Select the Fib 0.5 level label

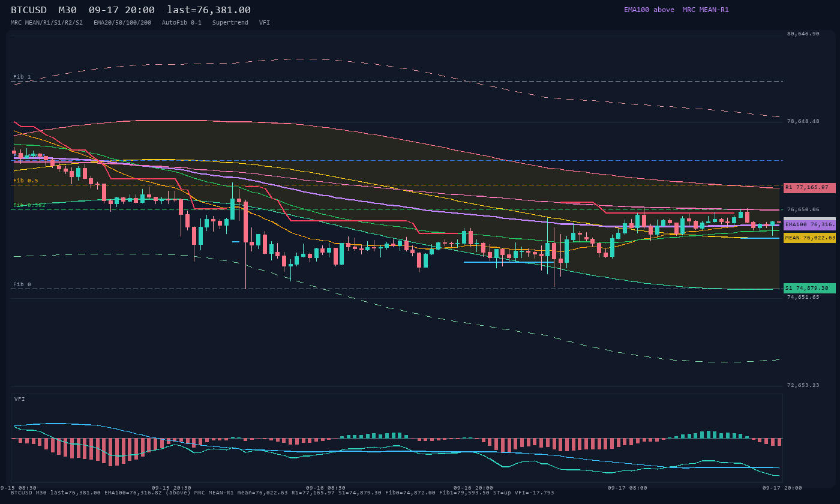(26, 181)
